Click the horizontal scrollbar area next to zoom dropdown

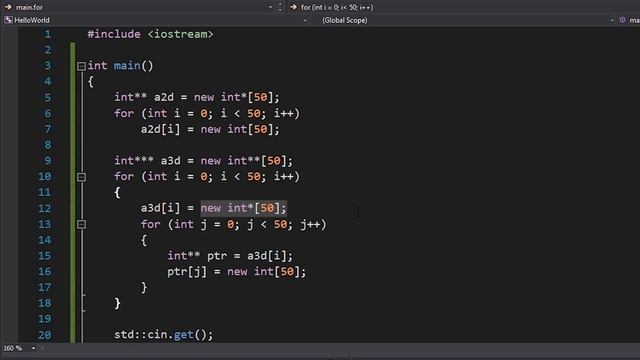coord(339,348)
